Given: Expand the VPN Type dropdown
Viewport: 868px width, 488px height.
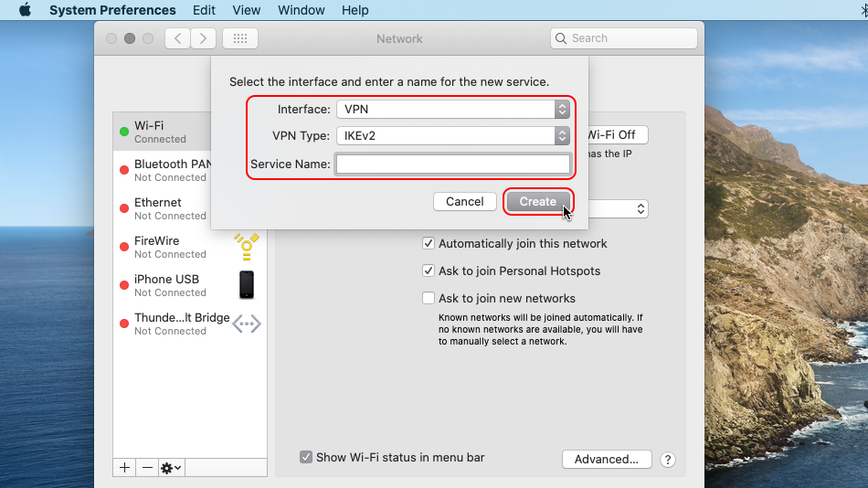Looking at the screenshot, I should 453,135.
